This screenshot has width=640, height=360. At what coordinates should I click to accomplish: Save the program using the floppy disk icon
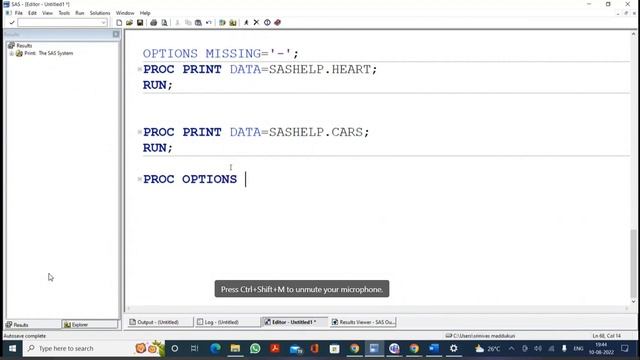coord(140,22)
